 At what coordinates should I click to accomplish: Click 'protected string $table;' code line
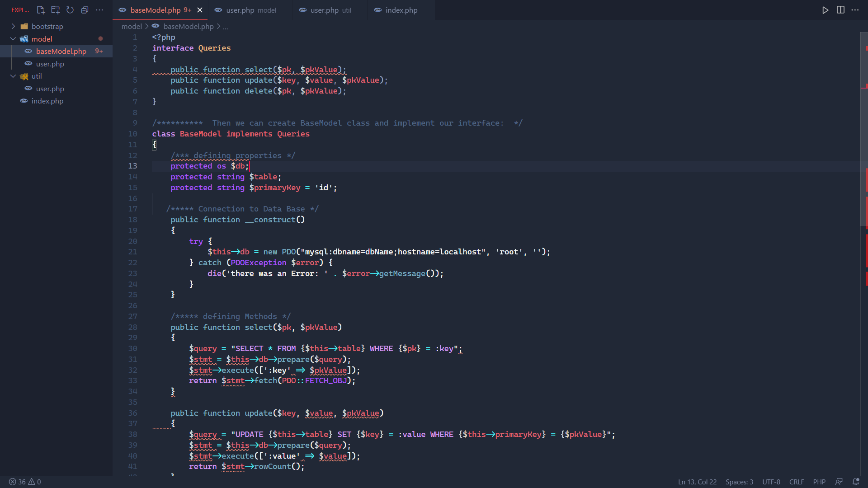[x=226, y=177]
